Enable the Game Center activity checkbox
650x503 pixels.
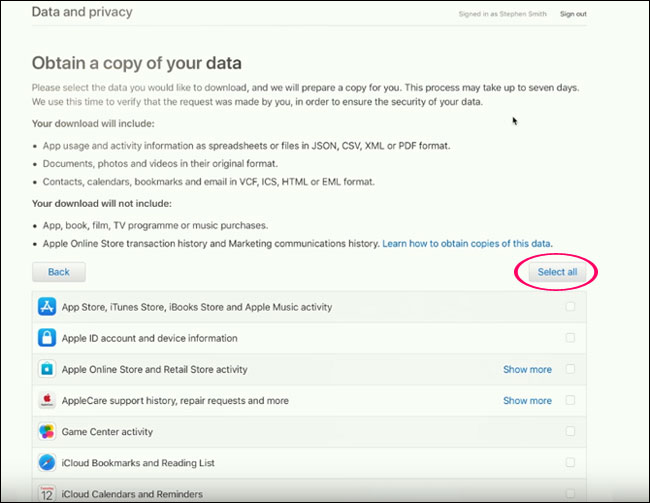click(x=570, y=432)
